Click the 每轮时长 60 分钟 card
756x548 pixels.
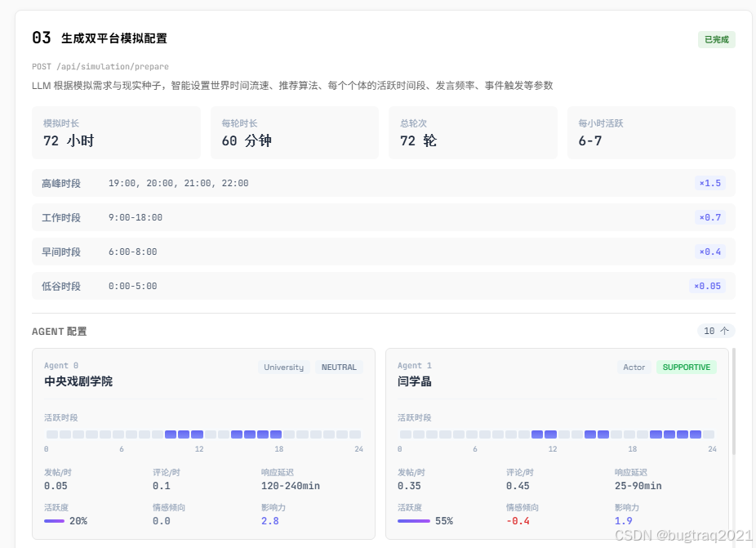pyautogui.click(x=295, y=132)
